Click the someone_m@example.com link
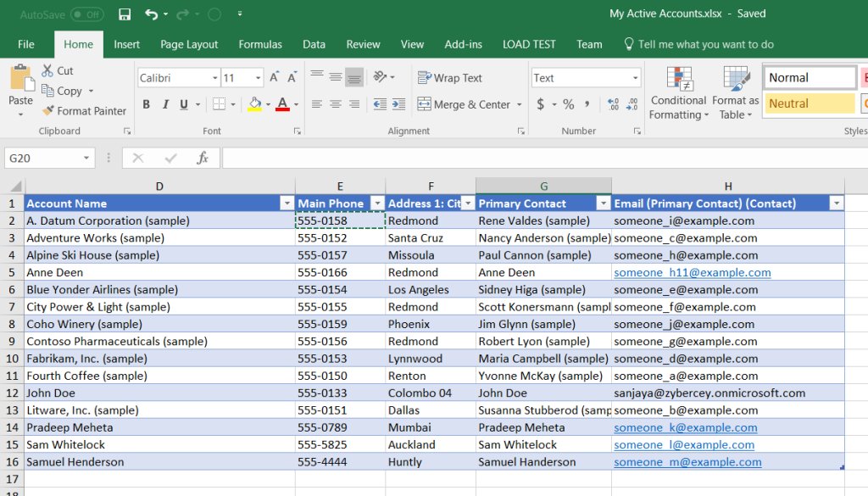868x496 pixels. coord(687,462)
